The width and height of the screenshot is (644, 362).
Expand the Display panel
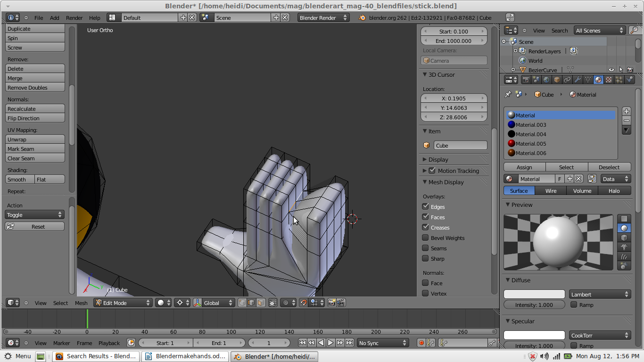coord(438,159)
